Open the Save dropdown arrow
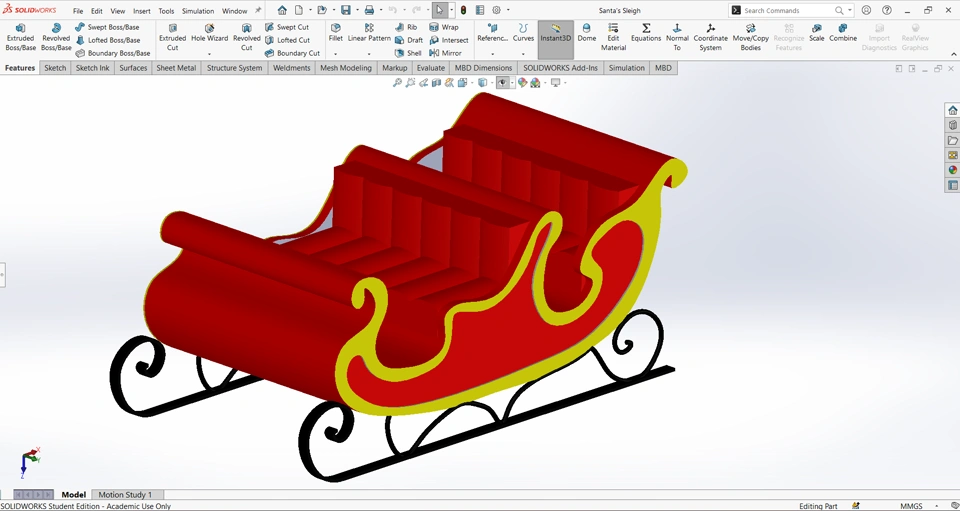The image size is (960, 511). (356, 10)
